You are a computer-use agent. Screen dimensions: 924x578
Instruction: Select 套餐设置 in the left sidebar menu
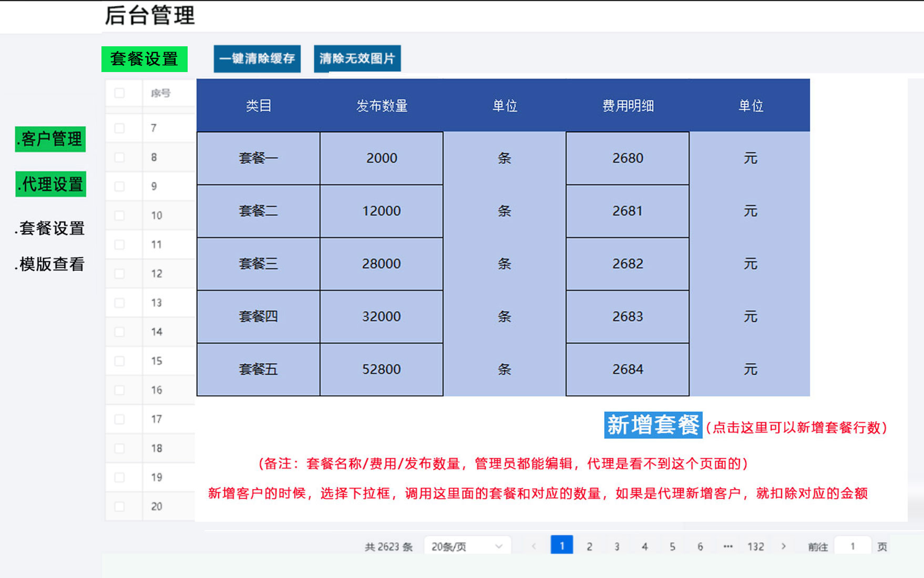(50, 228)
